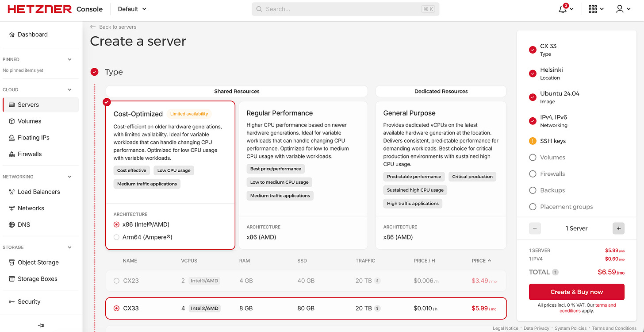Click the SSH keys warning icon

pos(533,141)
